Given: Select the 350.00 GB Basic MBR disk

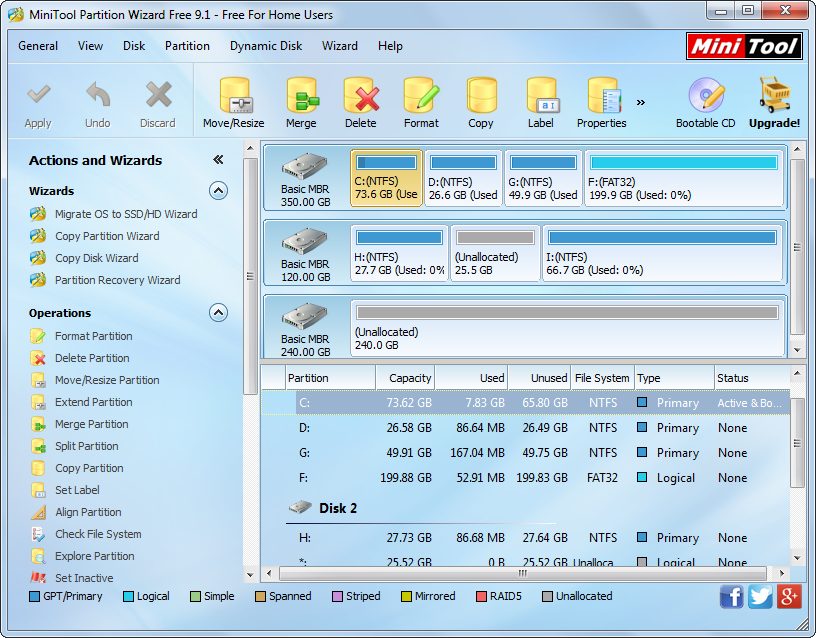Looking at the screenshot, I should click(x=305, y=179).
